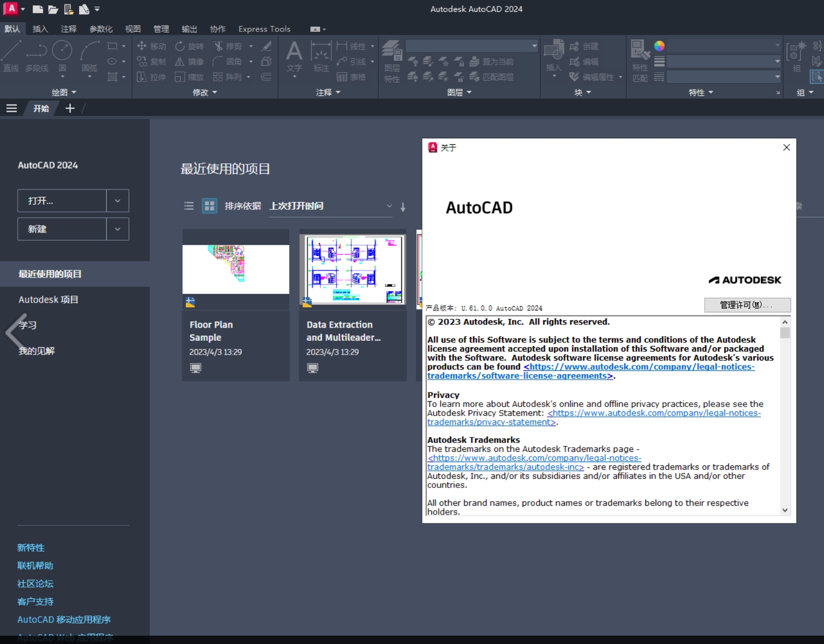This screenshot has width=824, height=644.
Task: Open the Floor Plan Sample thumbnail
Action: [x=236, y=269]
